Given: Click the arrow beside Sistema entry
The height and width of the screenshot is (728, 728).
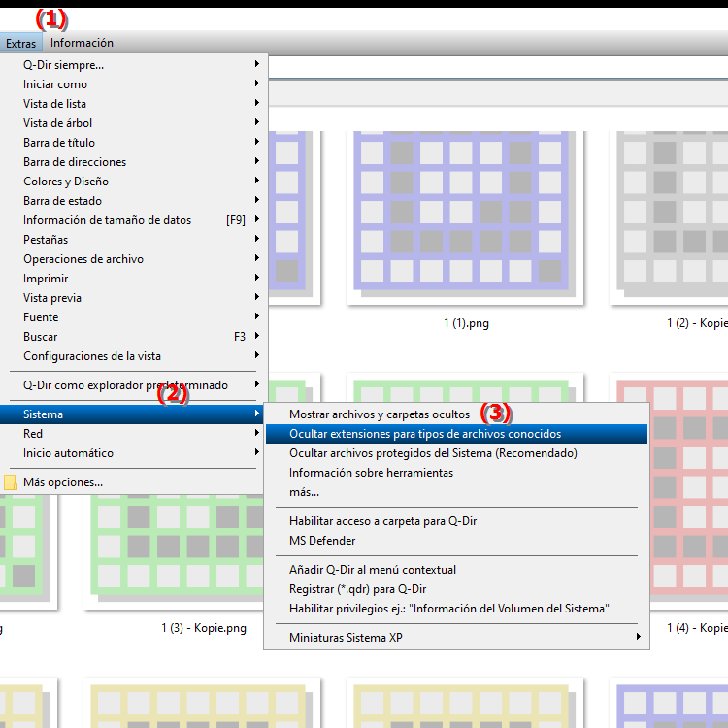Looking at the screenshot, I should point(257,414).
